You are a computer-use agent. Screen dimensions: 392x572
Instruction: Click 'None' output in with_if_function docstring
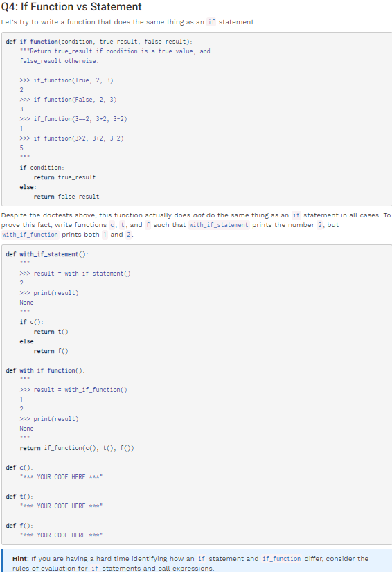(x=26, y=429)
